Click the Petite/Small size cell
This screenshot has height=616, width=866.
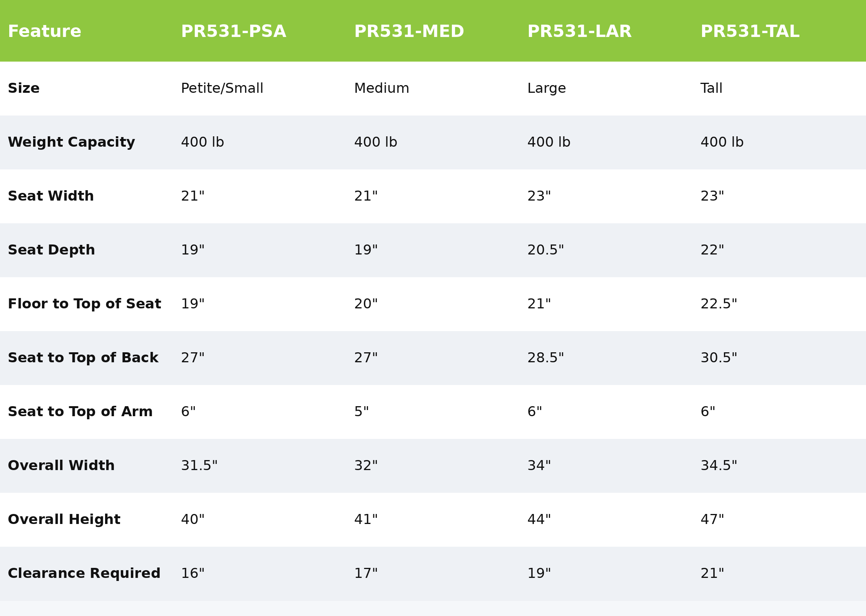click(222, 89)
